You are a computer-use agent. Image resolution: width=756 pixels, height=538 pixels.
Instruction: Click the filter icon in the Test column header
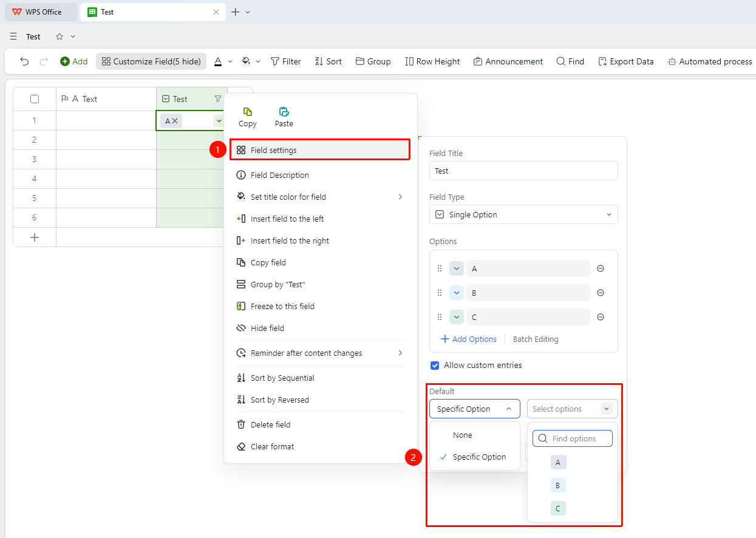pyautogui.click(x=218, y=99)
